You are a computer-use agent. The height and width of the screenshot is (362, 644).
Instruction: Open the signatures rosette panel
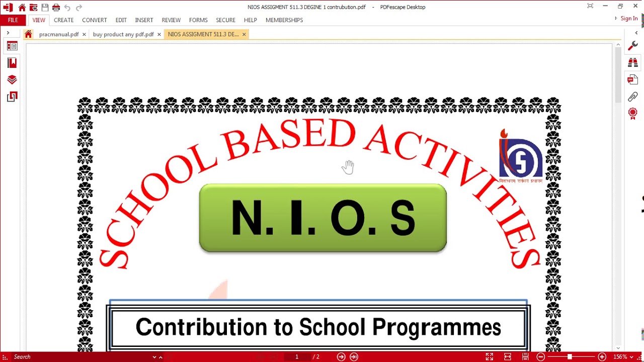633,113
